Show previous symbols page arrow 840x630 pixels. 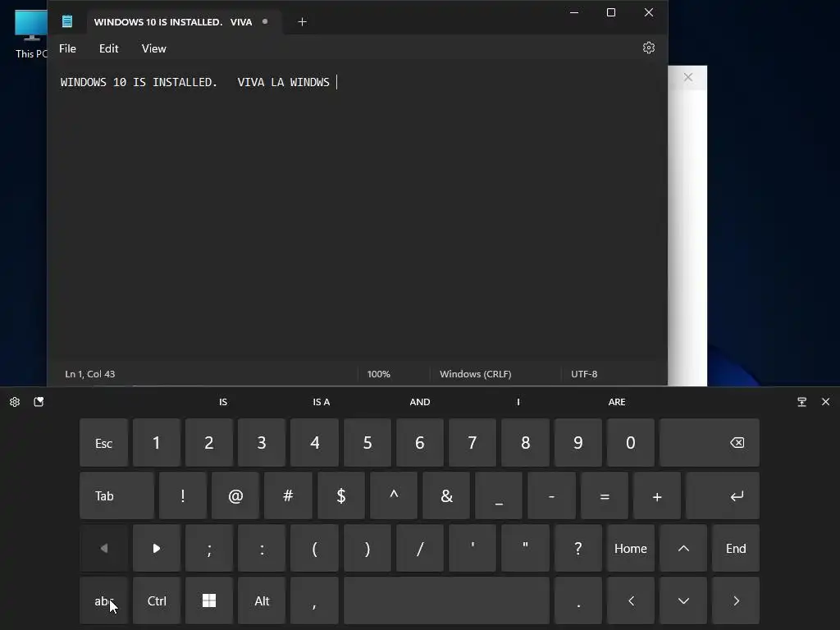click(x=103, y=548)
